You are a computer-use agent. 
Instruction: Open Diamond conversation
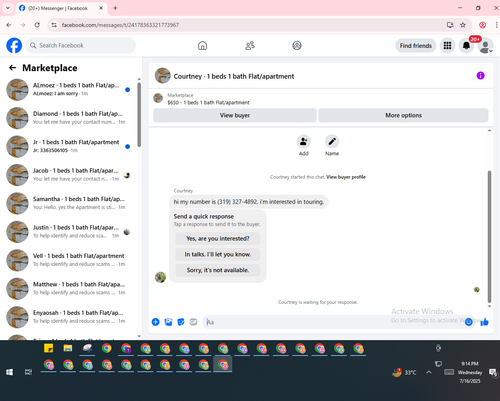tap(68, 118)
